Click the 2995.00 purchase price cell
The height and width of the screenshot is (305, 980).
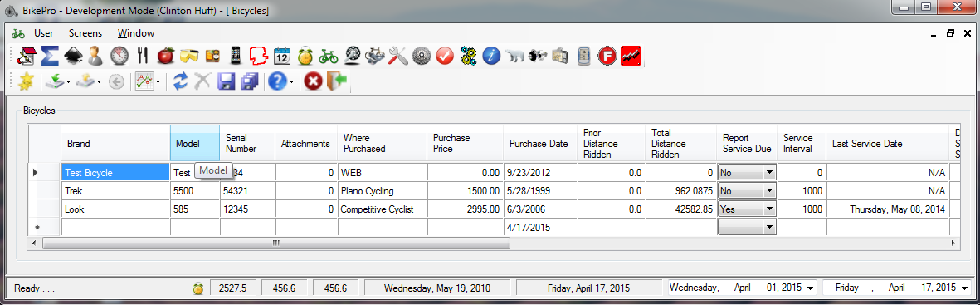pyautogui.click(x=465, y=209)
